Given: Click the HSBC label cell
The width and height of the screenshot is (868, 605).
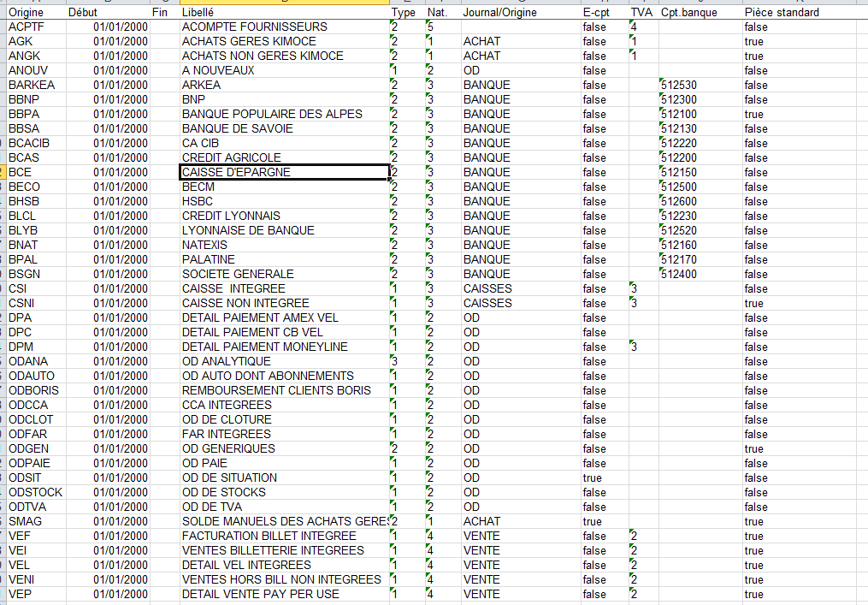Looking at the screenshot, I should (x=198, y=201).
